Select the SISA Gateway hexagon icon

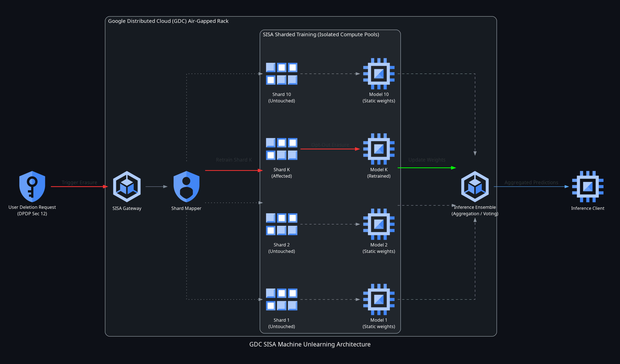pos(127,187)
